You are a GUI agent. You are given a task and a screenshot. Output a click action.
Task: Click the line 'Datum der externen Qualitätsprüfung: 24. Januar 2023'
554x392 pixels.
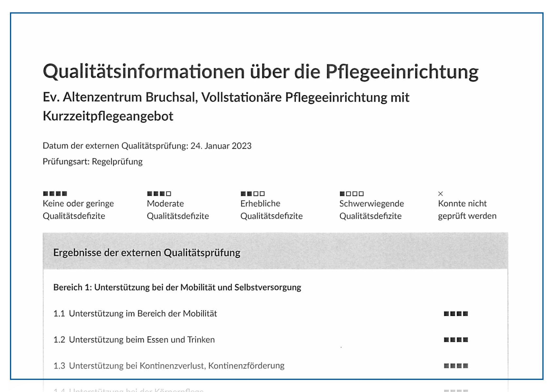[x=147, y=146]
